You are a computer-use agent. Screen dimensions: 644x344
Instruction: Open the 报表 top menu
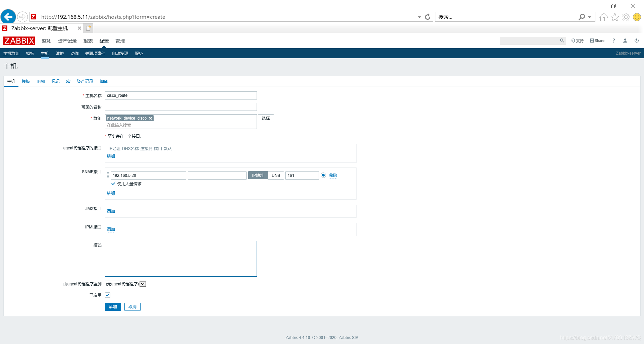(88, 41)
